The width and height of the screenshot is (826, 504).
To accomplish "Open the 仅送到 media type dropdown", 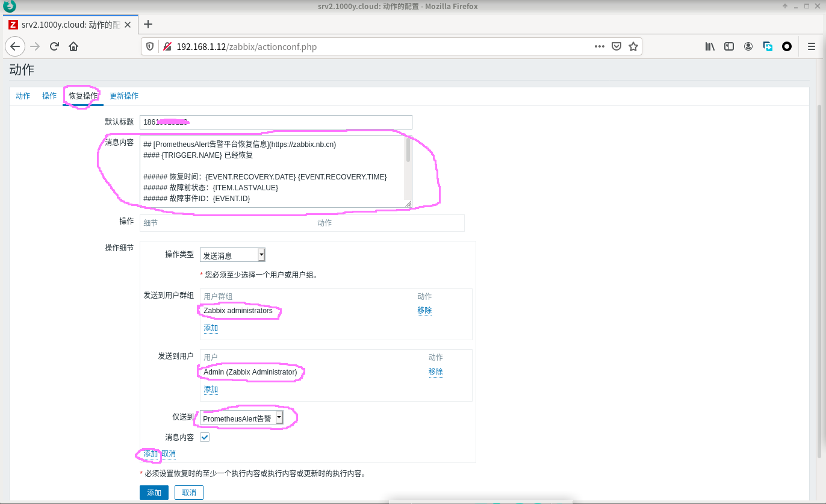I will click(241, 418).
